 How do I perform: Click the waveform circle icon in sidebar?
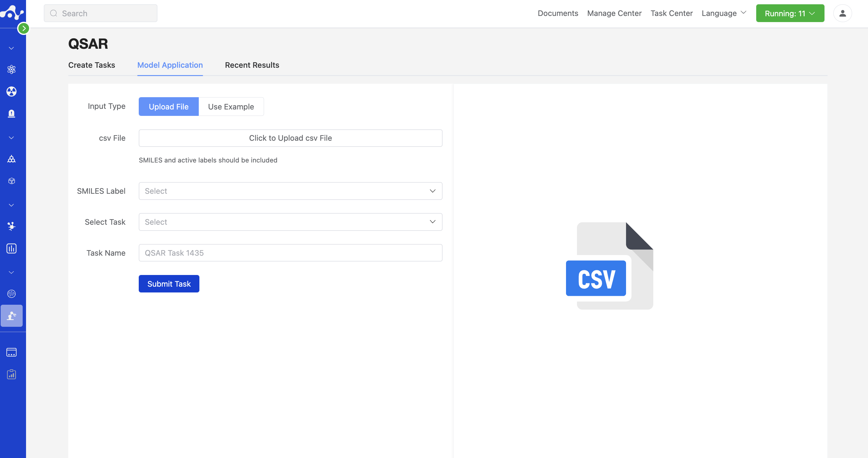point(11,293)
